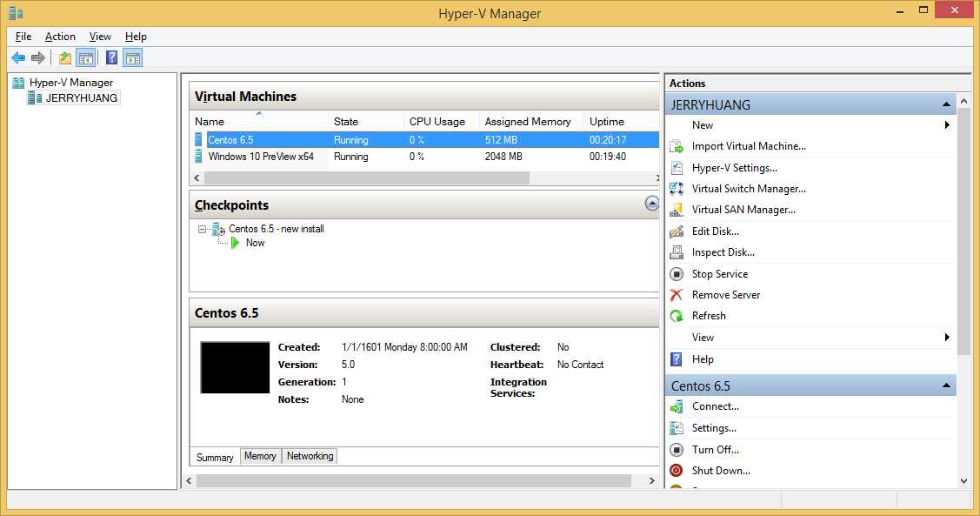Expand the View submenu arrow in Actions
Viewport: 980px width, 516px height.
[947, 337]
